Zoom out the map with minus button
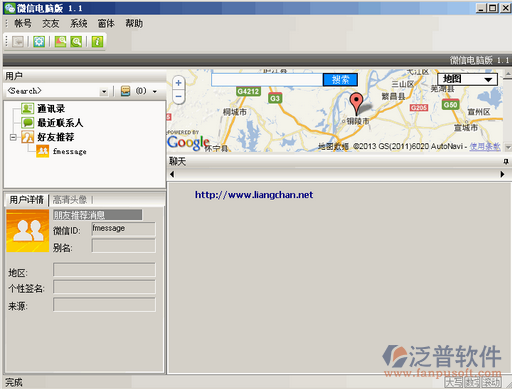Image resolution: width=512 pixels, height=389 pixels. click(x=179, y=97)
